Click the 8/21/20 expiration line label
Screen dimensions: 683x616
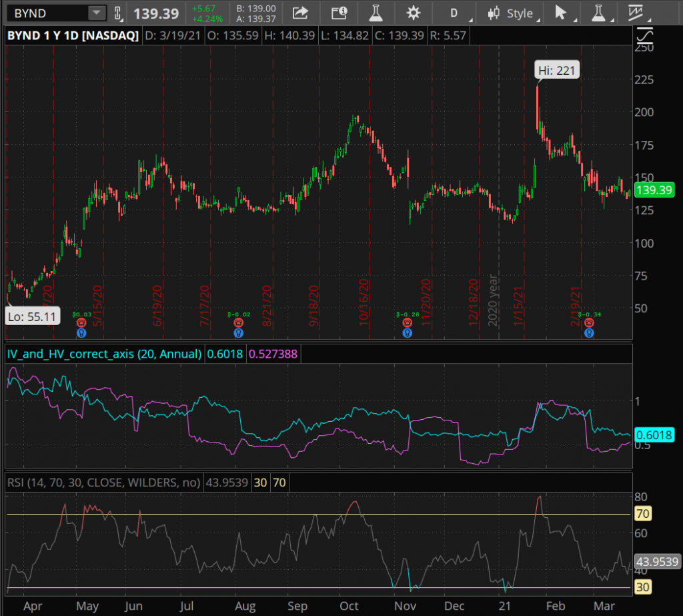(x=267, y=306)
